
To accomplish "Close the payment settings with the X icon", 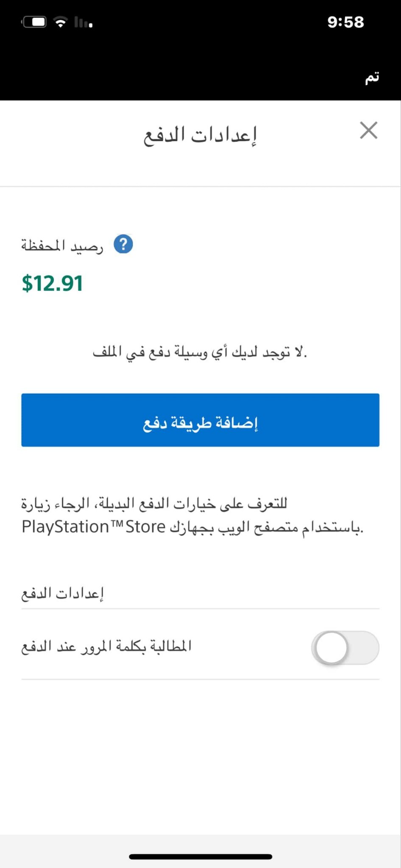I will point(368,130).
